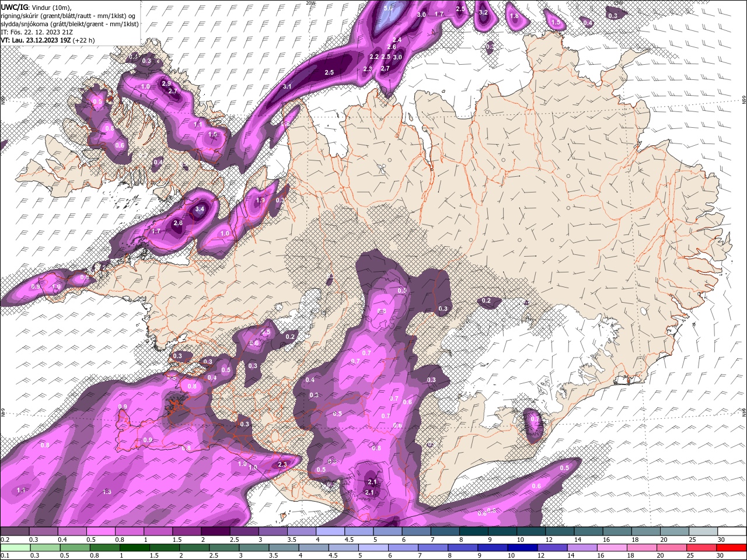The height and width of the screenshot is (560, 747).
Task: Click the UWC/IG title in the header box
Action: point(14,6)
